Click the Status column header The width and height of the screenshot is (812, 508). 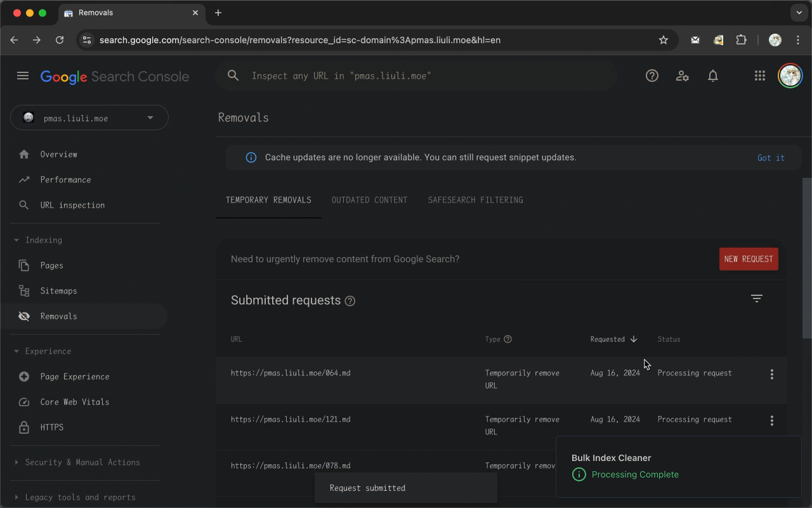click(669, 339)
